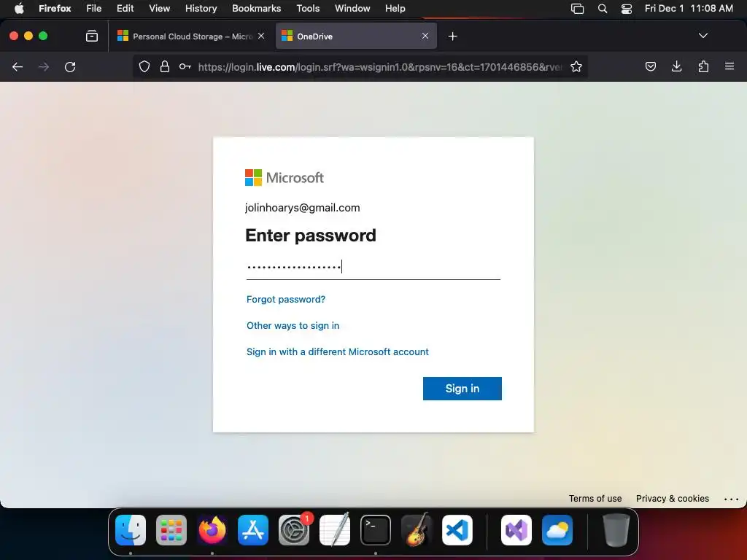Image resolution: width=747 pixels, height=560 pixels.
Task: Open the Firefox hamburger menu
Action: [729, 66]
